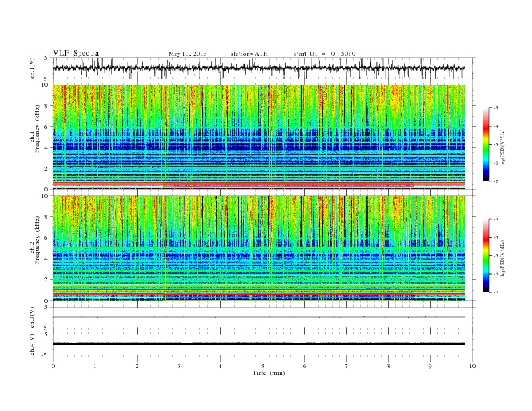Click the "May 11, 2013" date text
The height and width of the screenshot is (411, 532).
(187, 54)
